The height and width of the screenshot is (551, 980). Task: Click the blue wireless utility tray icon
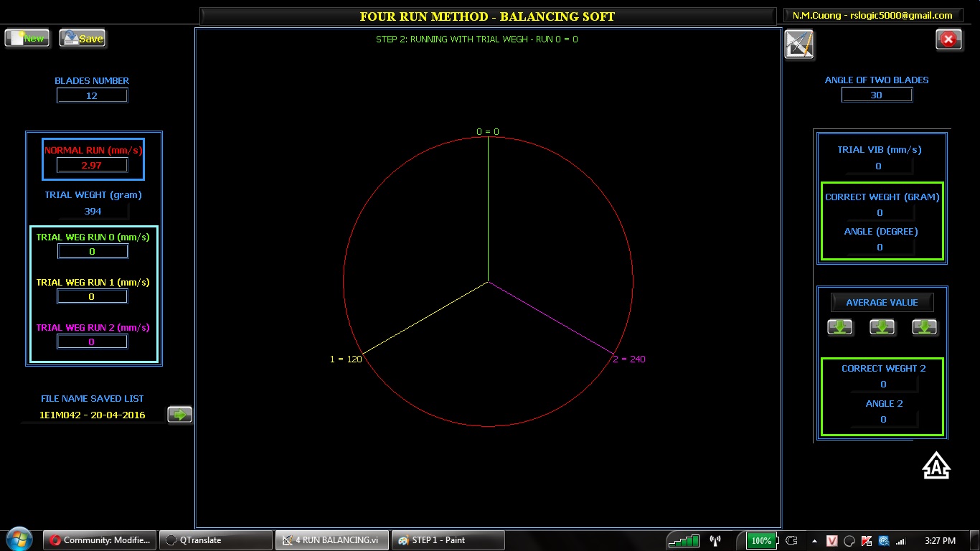click(884, 541)
